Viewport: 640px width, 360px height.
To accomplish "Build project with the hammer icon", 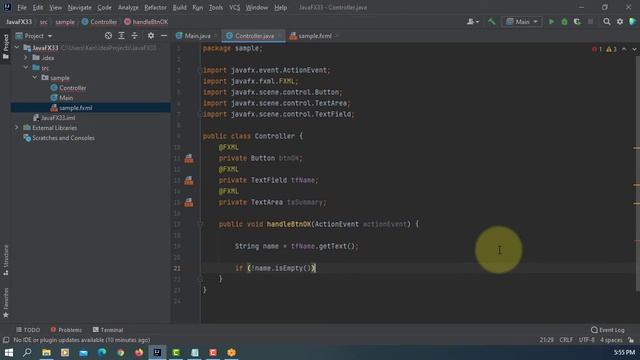I will [491, 22].
